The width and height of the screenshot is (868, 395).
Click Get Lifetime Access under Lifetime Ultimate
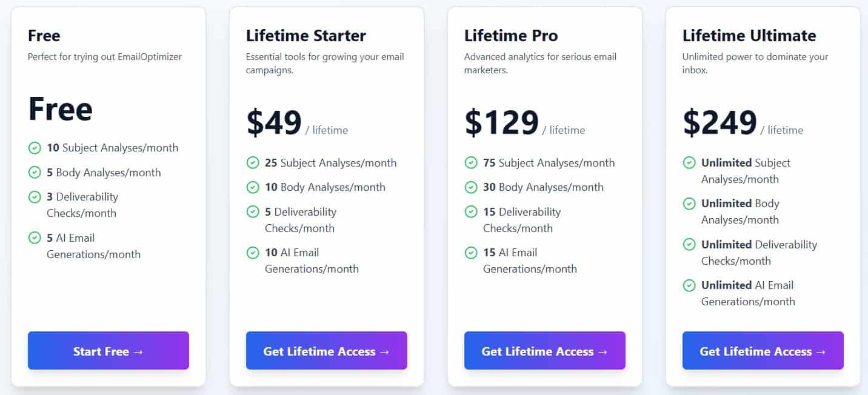(763, 351)
